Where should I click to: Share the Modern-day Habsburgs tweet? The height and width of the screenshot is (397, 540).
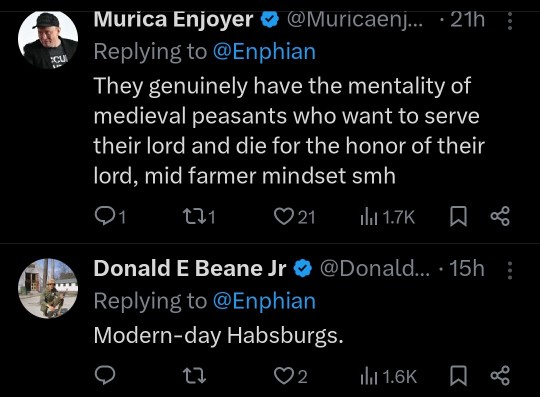tap(500, 375)
